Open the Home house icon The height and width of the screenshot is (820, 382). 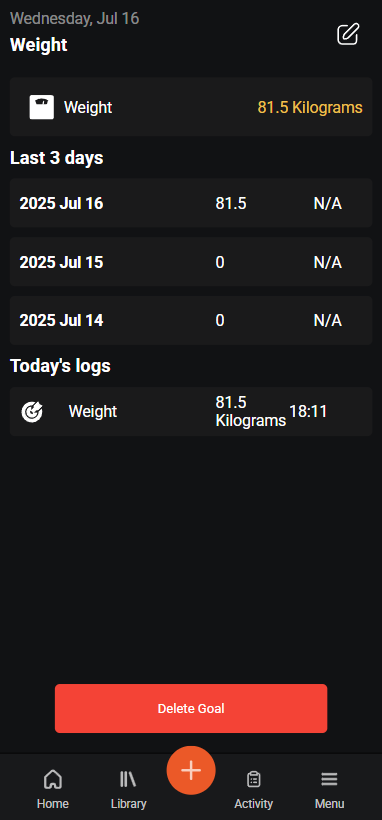click(x=52, y=780)
